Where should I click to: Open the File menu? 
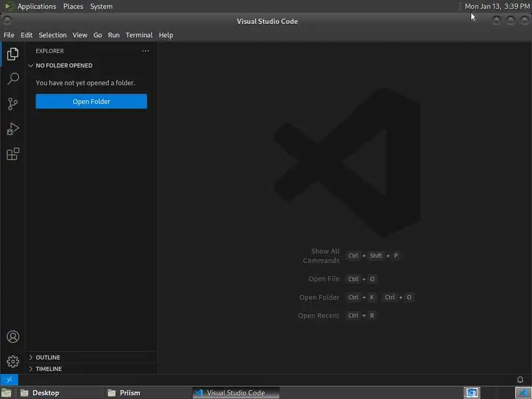point(9,35)
